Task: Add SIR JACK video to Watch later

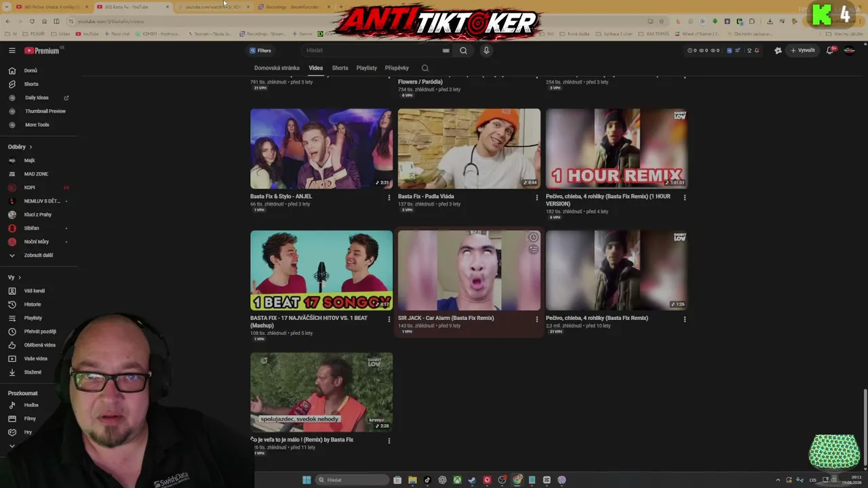Action: pyautogui.click(x=534, y=237)
